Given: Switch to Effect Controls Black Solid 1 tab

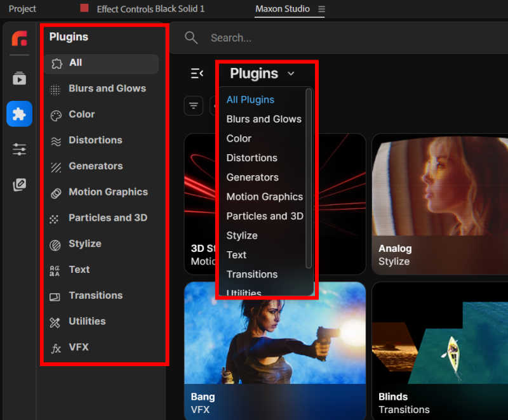Looking at the screenshot, I should point(150,10).
